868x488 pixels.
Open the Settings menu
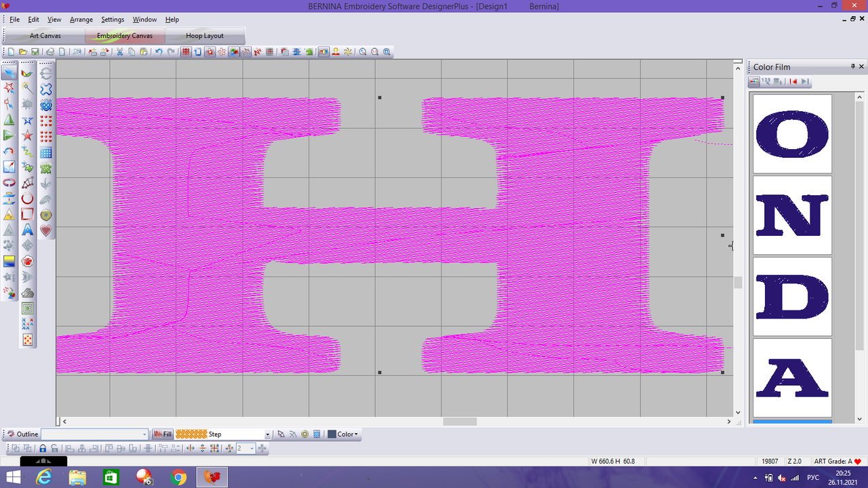[x=113, y=20]
